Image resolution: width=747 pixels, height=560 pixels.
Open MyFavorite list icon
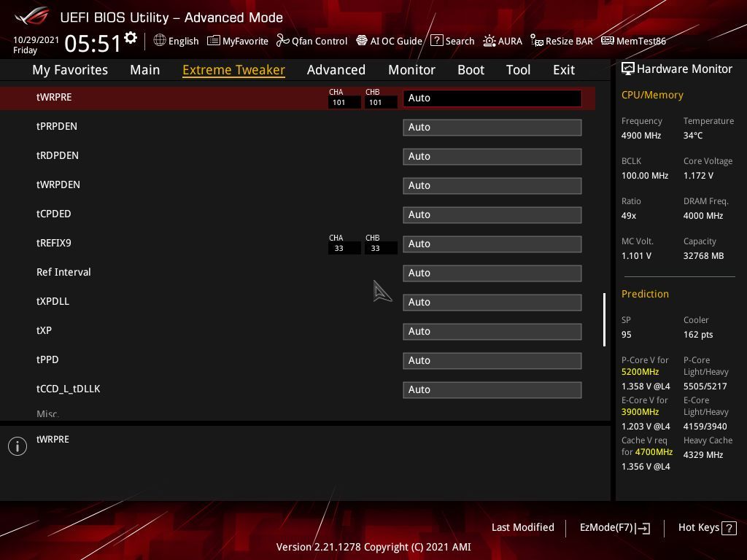tap(214, 41)
